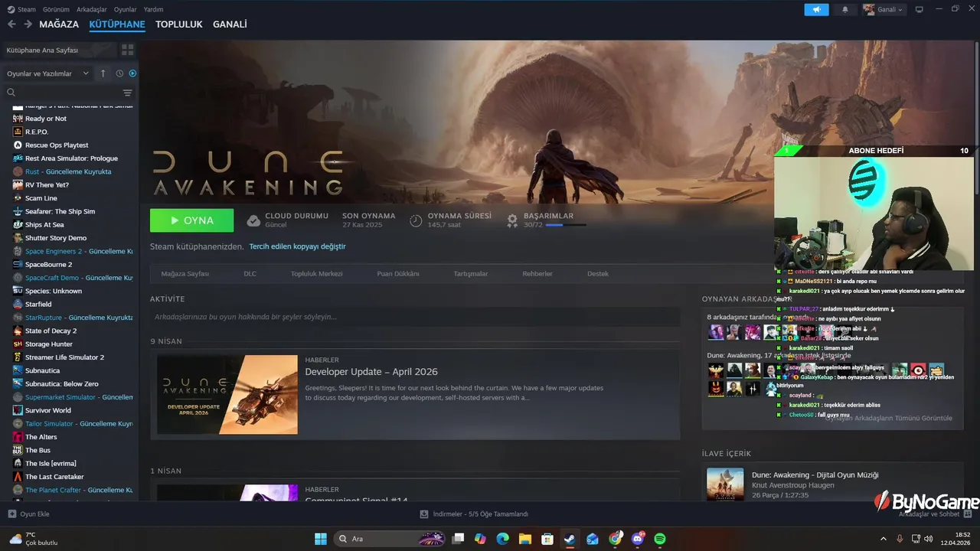
Task: Switch to the TOPLULUK tab
Action: coord(179,24)
